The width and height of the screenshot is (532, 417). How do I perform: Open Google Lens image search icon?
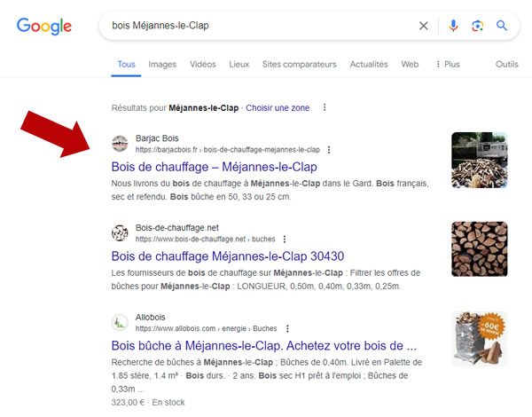pos(477,26)
